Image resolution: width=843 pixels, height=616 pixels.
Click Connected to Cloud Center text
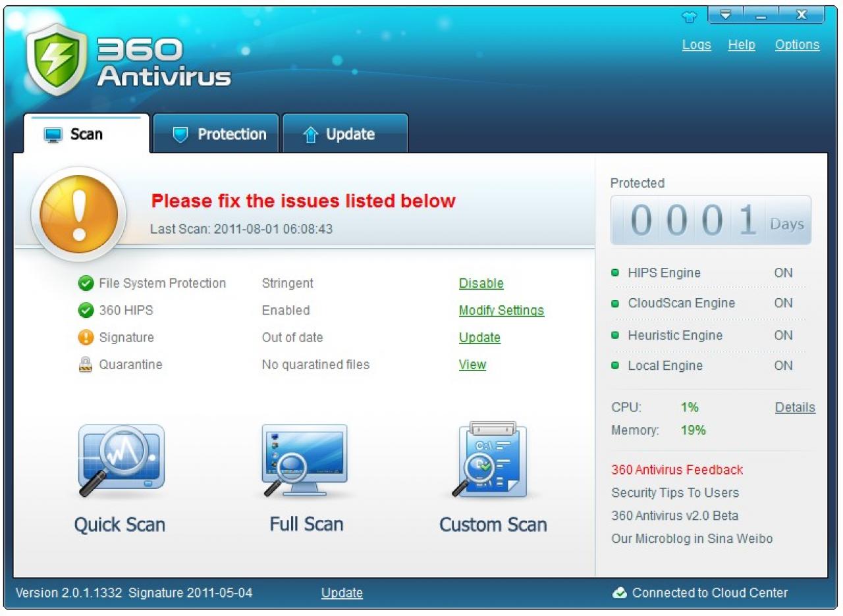pyautogui.click(x=710, y=593)
